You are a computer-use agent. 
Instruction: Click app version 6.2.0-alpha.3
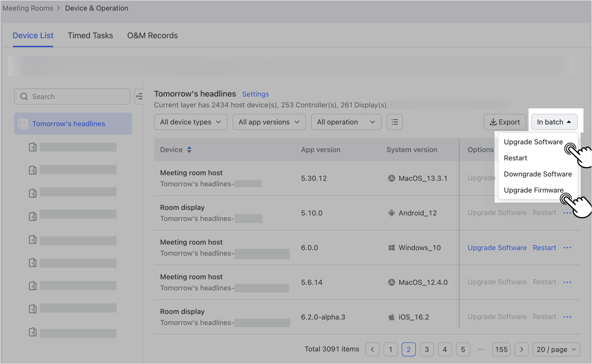click(323, 317)
